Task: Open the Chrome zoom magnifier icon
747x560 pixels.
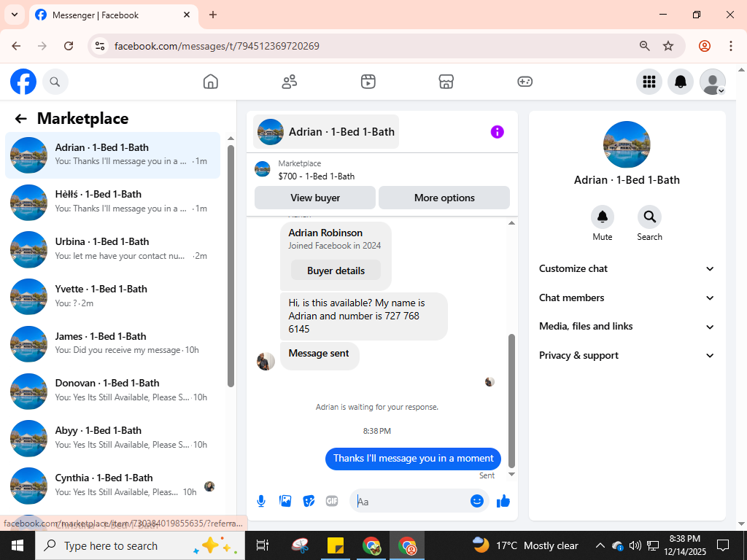Action: point(645,46)
